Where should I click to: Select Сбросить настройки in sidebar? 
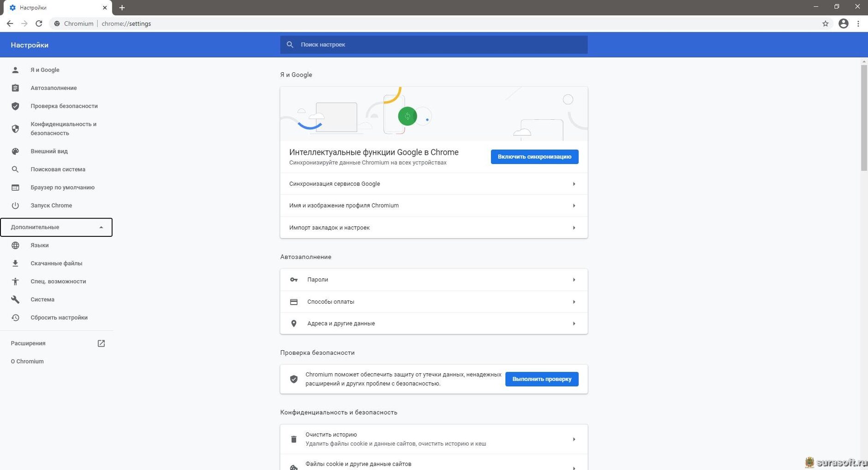(x=59, y=317)
